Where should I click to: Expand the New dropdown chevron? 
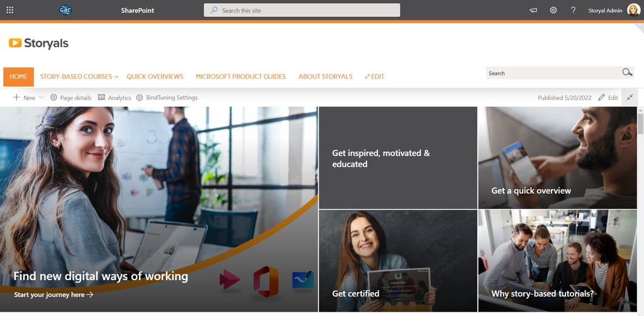tap(41, 98)
